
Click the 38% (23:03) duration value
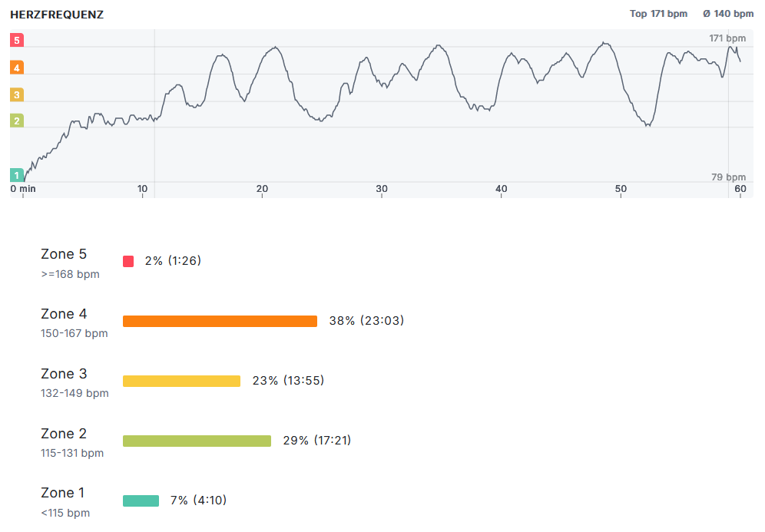point(366,321)
